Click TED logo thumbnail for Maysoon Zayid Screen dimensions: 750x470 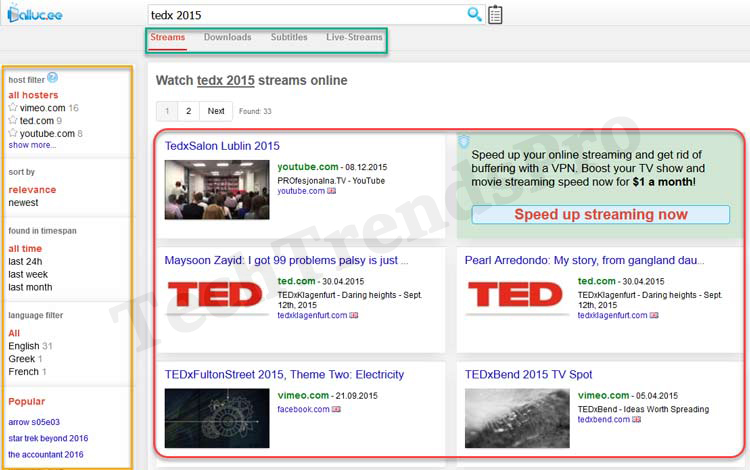(x=217, y=296)
